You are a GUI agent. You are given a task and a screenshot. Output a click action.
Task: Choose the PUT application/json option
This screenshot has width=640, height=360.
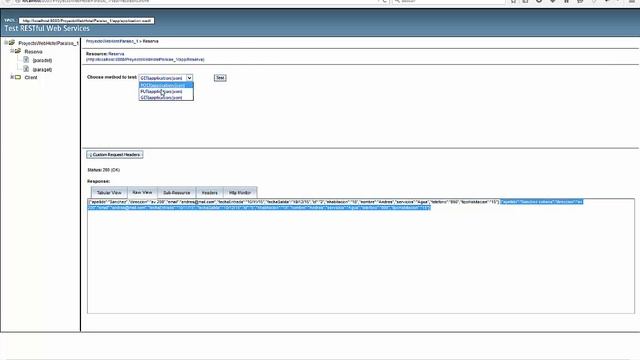coord(166,91)
